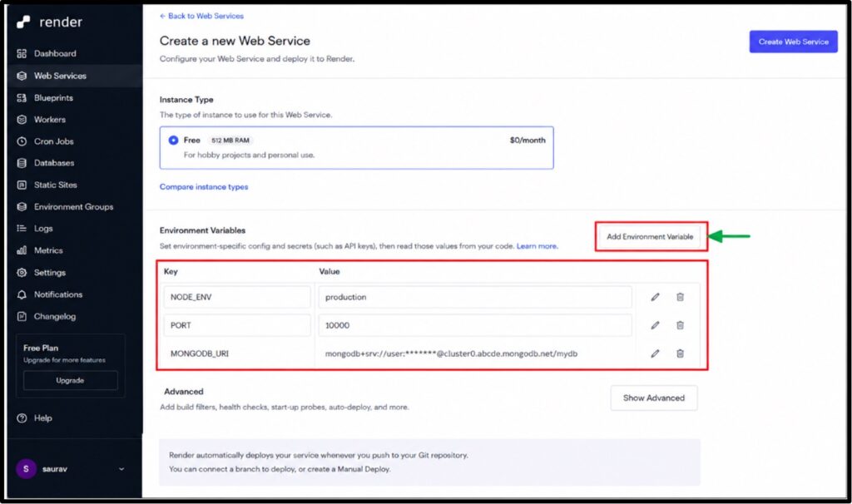Screen dimensions: 852x504
Task: Show Advanced settings section
Action: (x=654, y=398)
